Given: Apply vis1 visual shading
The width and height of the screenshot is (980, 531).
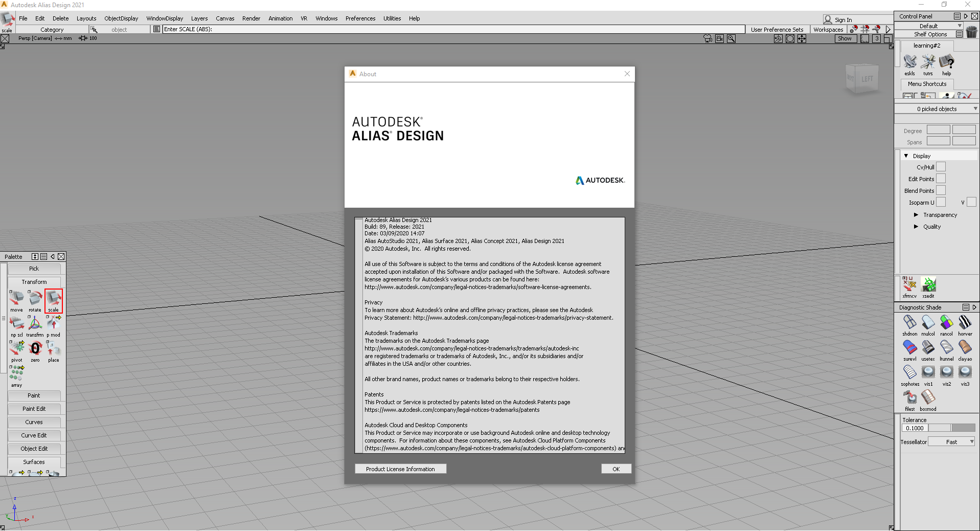Looking at the screenshot, I should point(928,375).
